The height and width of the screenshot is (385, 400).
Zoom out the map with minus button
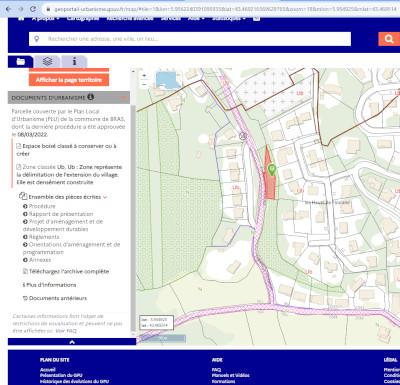click(144, 84)
